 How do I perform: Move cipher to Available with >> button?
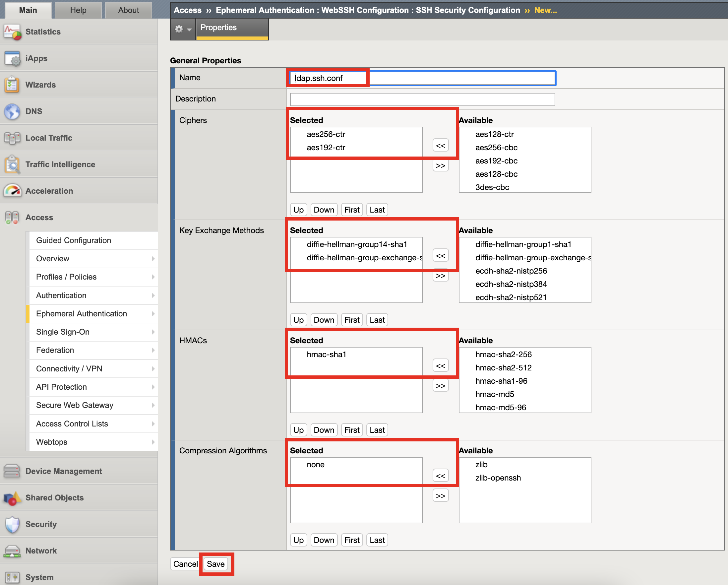[x=440, y=165]
